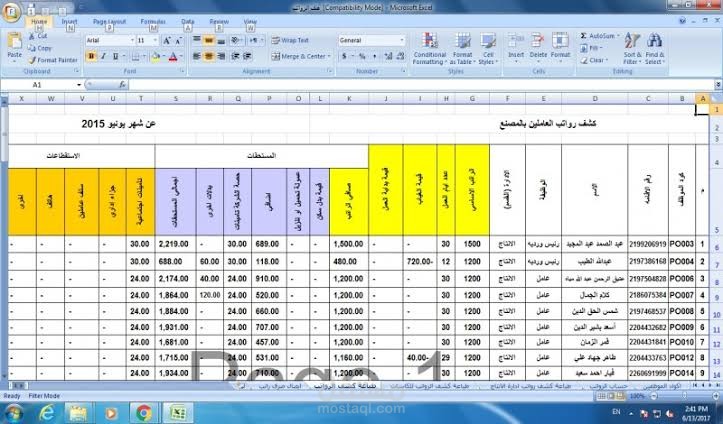Toggle Italic formatting

click(x=103, y=57)
